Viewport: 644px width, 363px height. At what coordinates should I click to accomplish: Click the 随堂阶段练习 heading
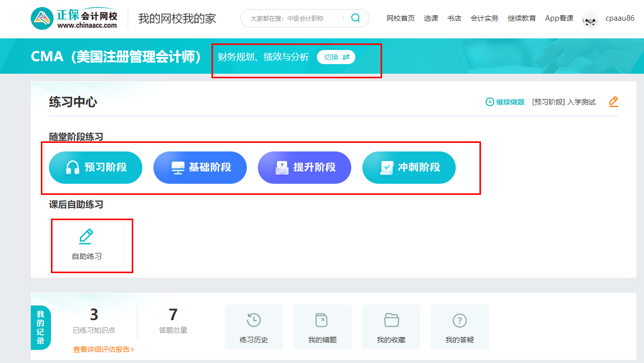pyautogui.click(x=76, y=136)
